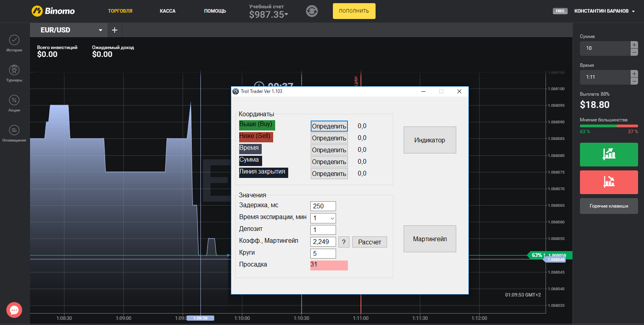The image size is (644, 325).
Task: Click the Задержка, мс input field
Action: (x=323, y=206)
